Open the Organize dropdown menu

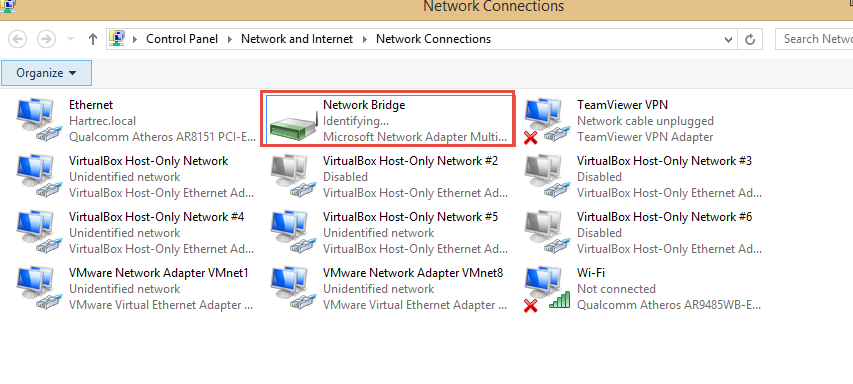pos(46,73)
